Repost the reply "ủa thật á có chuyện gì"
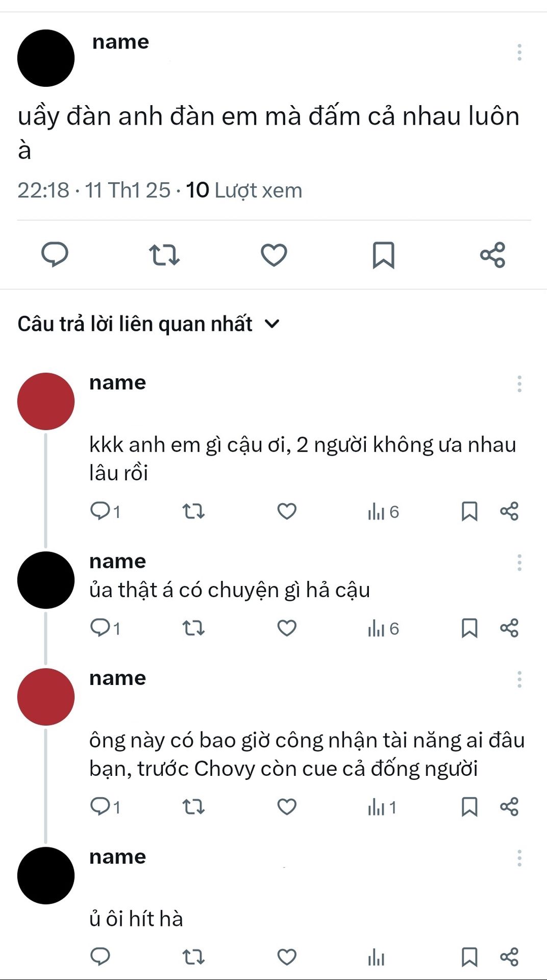This screenshot has height=980, width=547. pyautogui.click(x=193, y=628)
